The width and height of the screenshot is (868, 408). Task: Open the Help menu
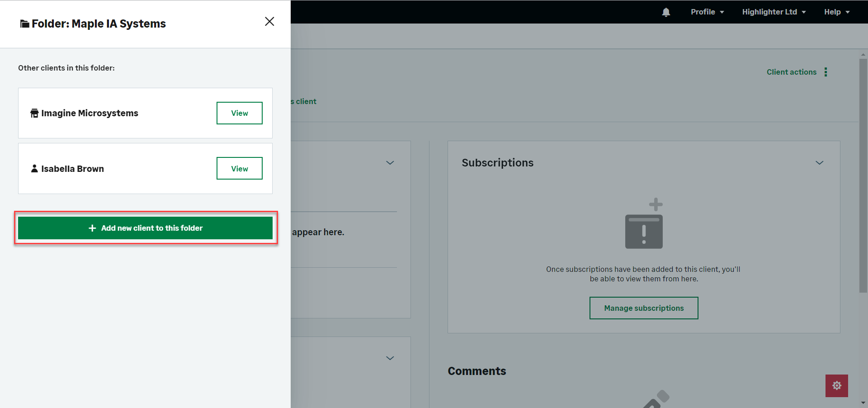836,12
